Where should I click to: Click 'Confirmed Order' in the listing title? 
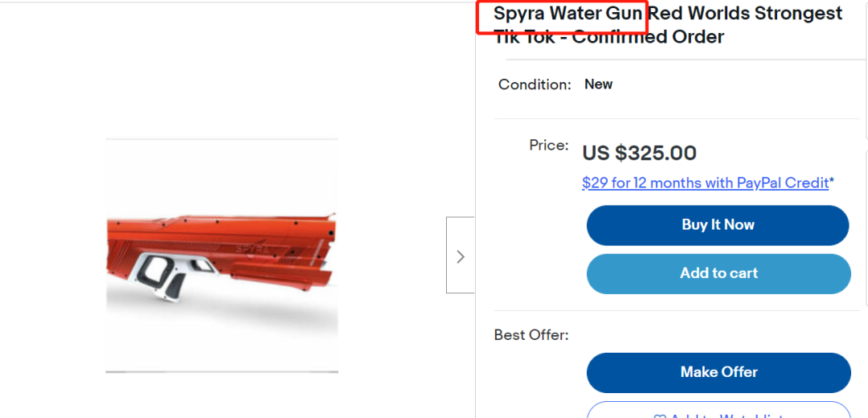(648, 37)
